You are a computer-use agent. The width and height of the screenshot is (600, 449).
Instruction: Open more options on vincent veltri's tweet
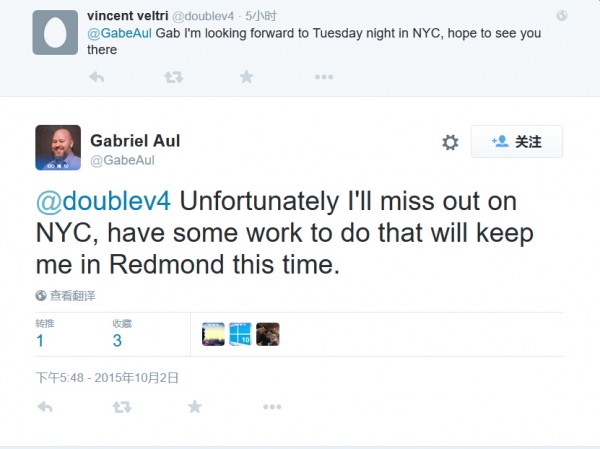pos(323,77)
